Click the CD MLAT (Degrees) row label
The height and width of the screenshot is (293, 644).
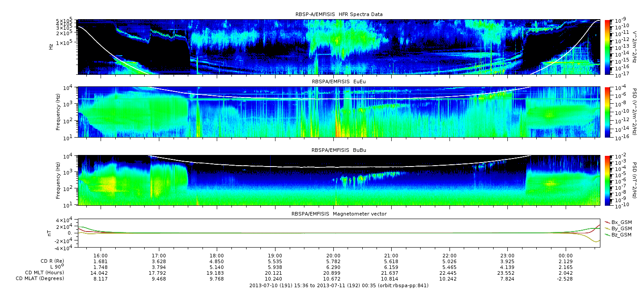(40, 278)
